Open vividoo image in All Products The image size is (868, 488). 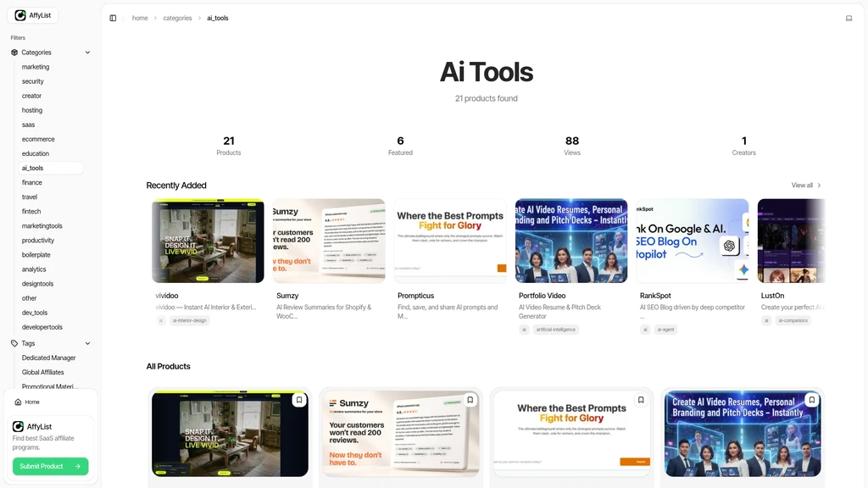pos(231,434)
